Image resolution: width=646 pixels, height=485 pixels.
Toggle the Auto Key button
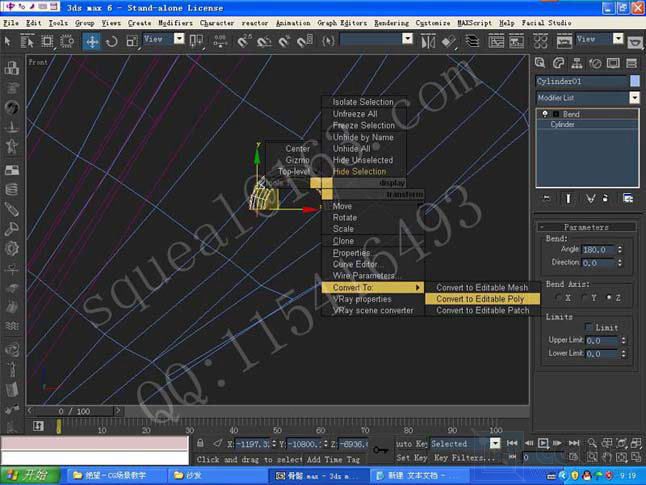[410, 444]
